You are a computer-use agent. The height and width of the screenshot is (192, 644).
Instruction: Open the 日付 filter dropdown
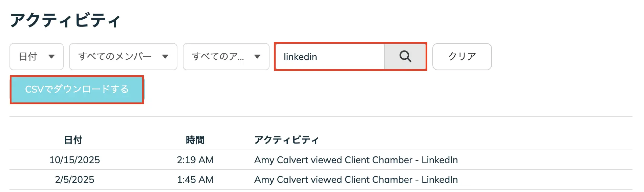(36, 57)
